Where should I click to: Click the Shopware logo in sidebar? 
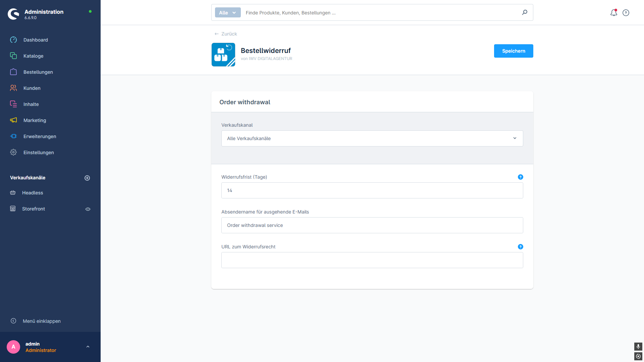tap(14, 14)
